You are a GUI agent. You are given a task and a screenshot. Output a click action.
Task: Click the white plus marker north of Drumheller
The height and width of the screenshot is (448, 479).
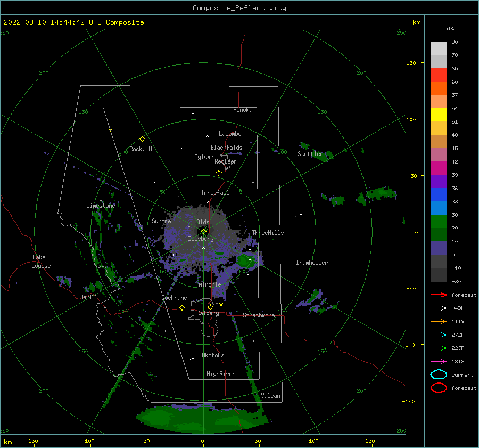(301, 214)
